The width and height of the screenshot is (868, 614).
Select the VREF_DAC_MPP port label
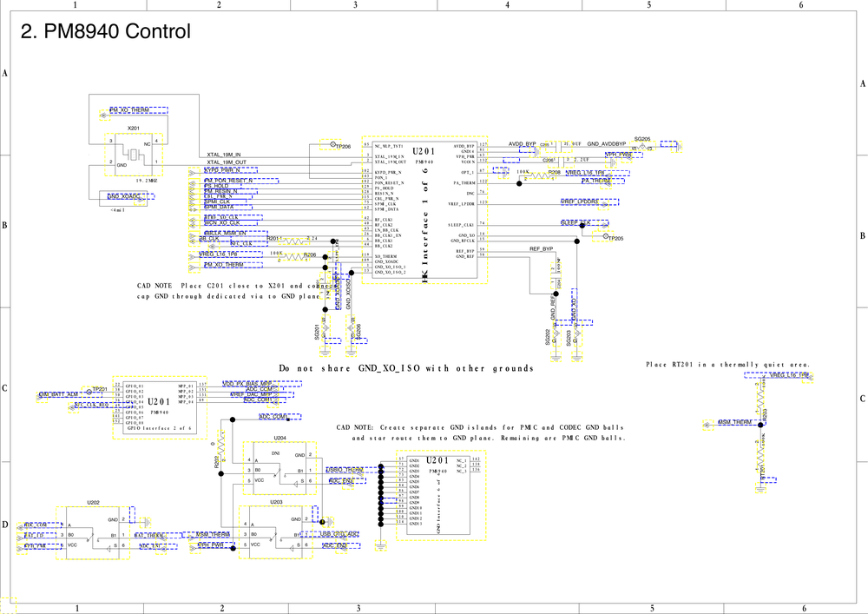point(251,394)
